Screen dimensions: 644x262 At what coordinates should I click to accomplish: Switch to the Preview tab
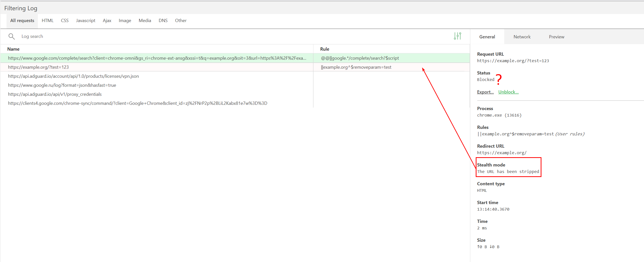(556, 37)
